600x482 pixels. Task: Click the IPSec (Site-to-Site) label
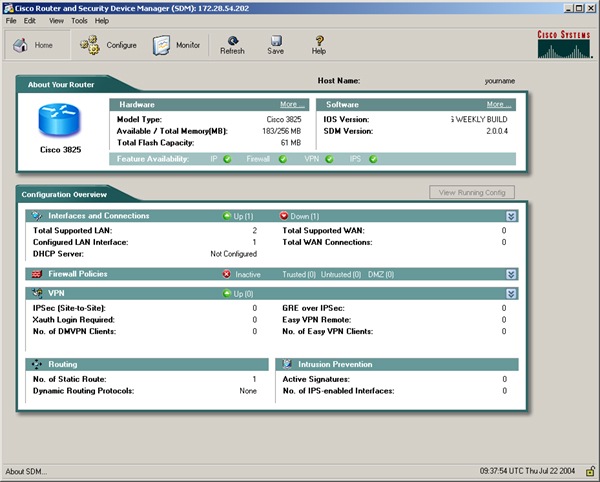pos(69,308)
